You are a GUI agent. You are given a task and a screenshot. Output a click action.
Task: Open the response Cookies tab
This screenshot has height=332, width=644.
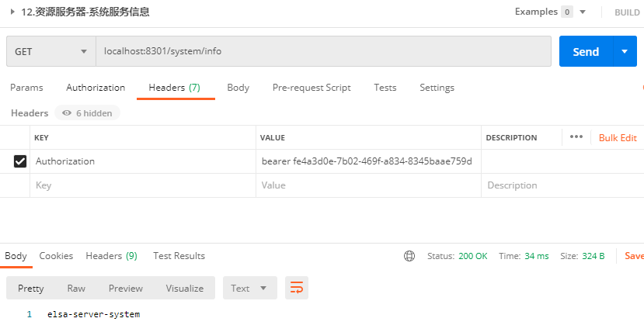[x=56, y=256]
